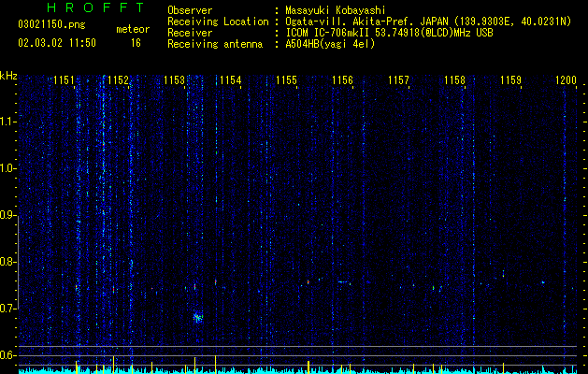Click the 1152 time axis label

118,80
